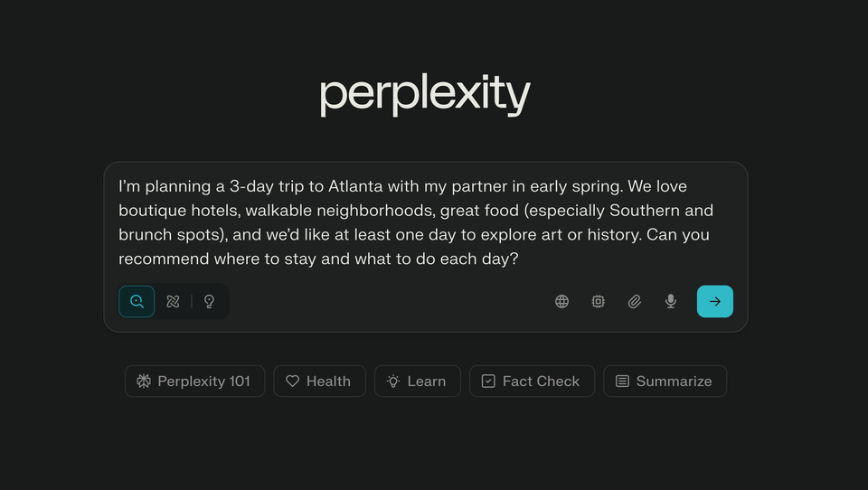The width and height of the screenshot is (868, 490).
Task: Pick the Fact Check suggestion chip
Action: point(532,382)
